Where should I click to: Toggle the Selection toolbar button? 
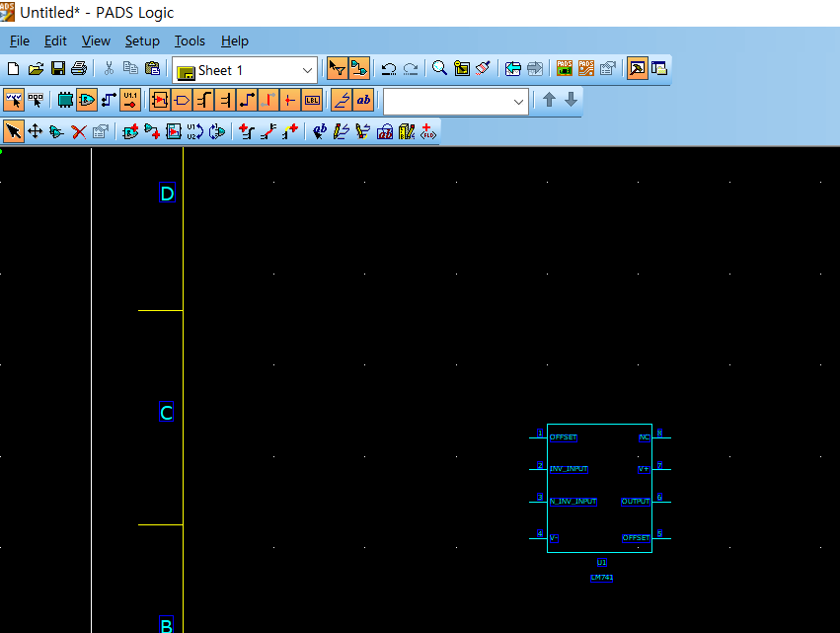(x=337, y=68)
